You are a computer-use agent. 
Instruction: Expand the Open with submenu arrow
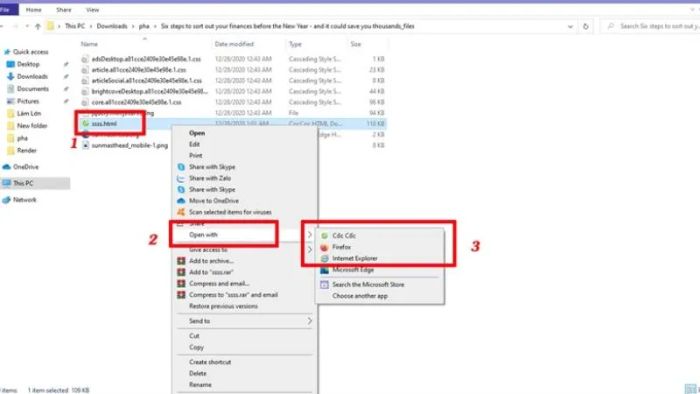(x=309, y=235)
